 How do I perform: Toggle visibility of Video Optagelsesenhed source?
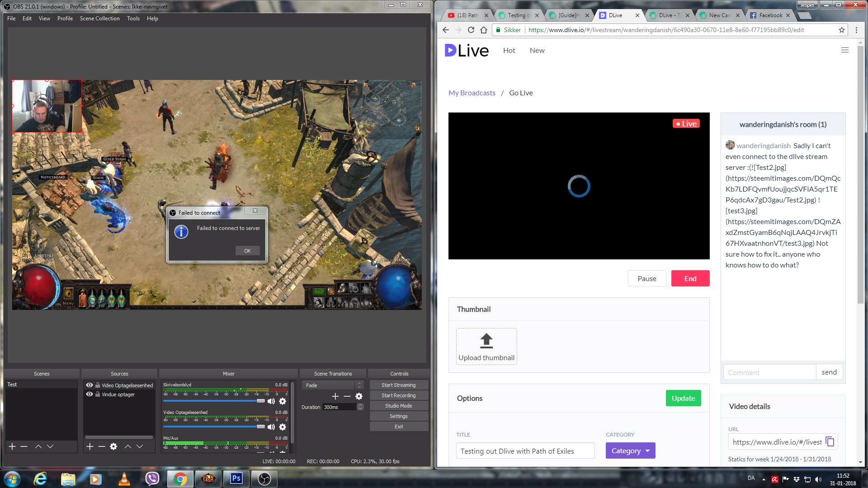(x=90, y=385)
